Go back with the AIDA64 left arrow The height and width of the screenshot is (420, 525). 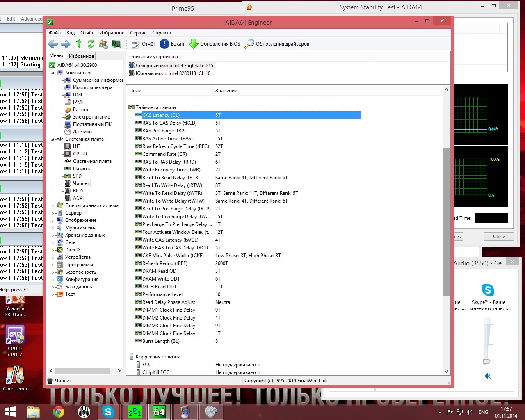click(52, 44)
